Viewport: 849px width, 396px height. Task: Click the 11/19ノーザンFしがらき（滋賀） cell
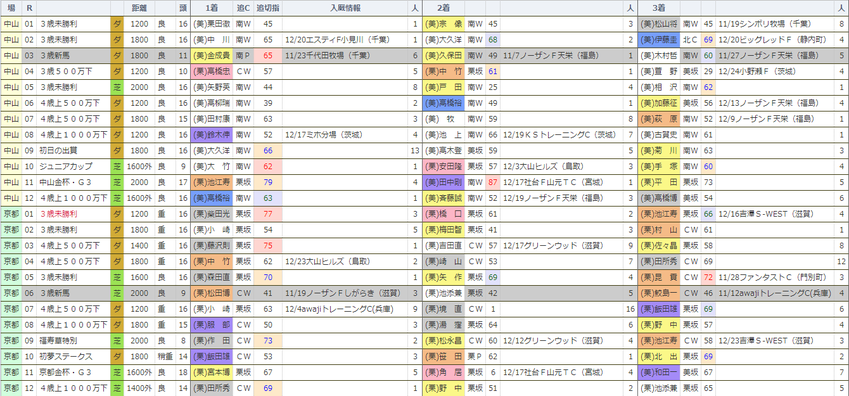tap(345, 293)
